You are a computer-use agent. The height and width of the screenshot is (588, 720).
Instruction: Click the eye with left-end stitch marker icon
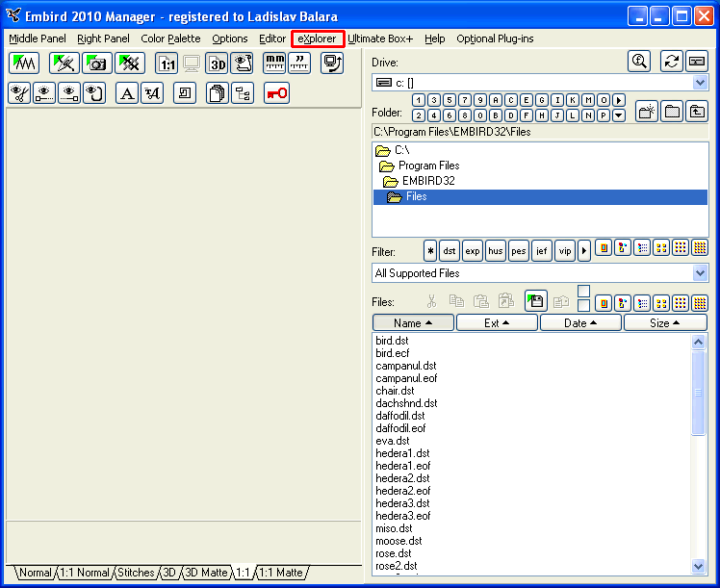[44, 93]
